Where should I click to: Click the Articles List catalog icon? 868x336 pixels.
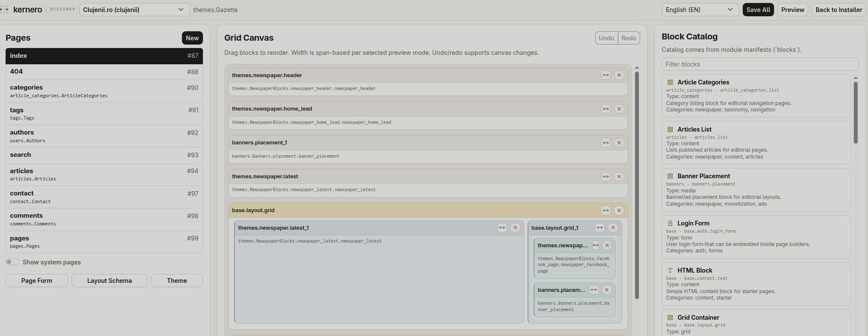point(670,130)
